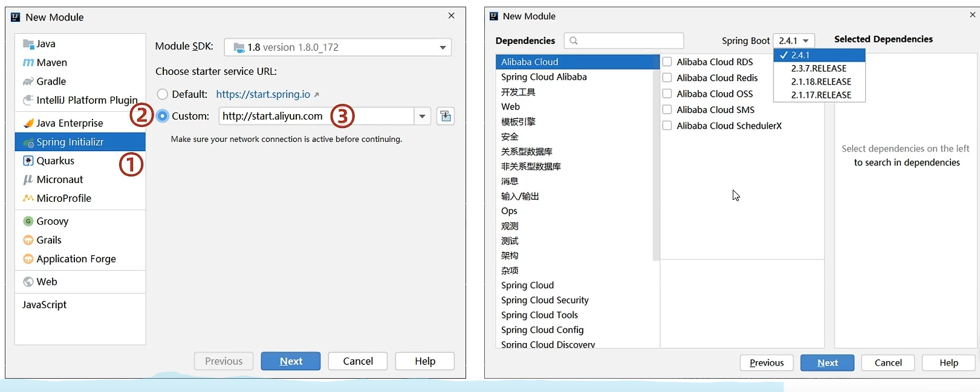Image resolution: width=980 pixels, height=392 pixels.
Task: Select 架构 category
Action: 574,255
